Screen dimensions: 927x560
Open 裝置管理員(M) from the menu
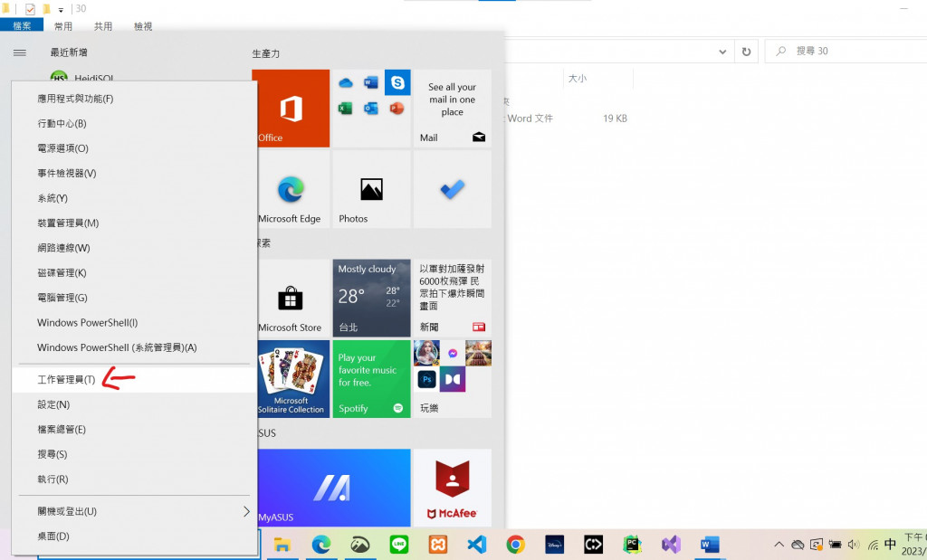(x=134, y=223)
